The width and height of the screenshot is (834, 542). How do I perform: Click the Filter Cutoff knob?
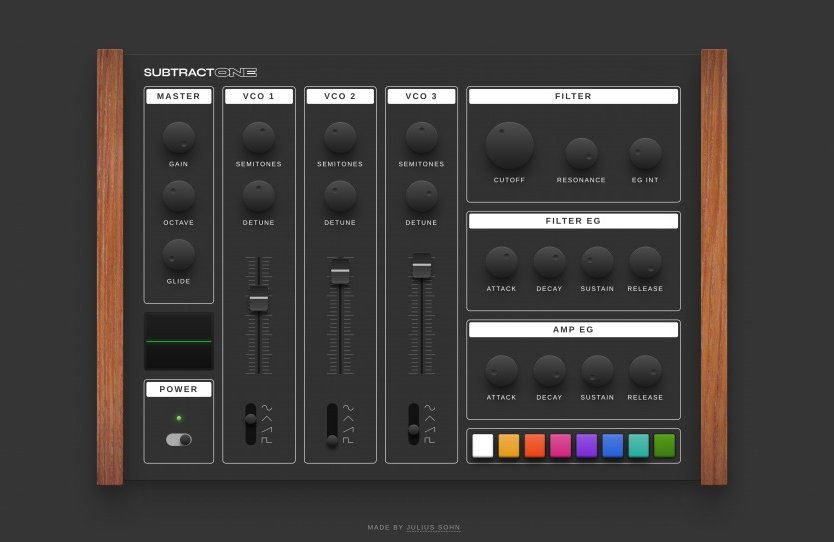[x=509, y=146]
